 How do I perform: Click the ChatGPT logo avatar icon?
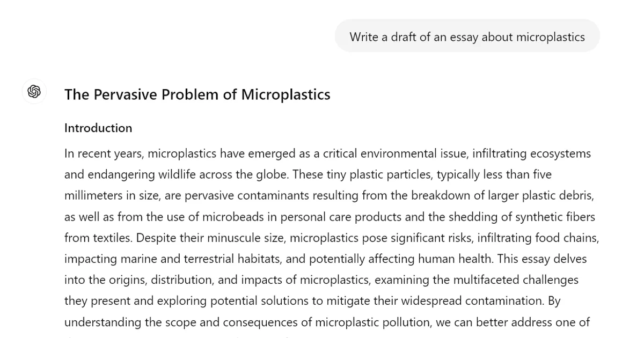[34, 92]
